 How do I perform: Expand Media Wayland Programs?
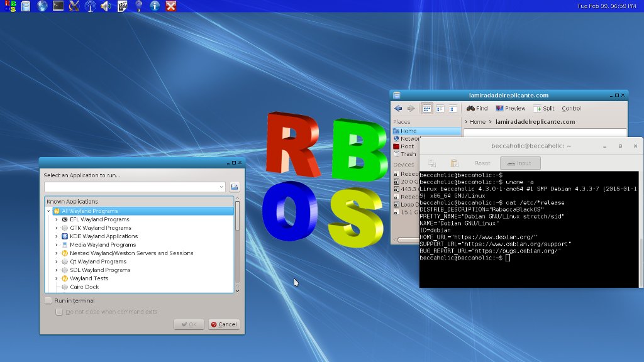click(x=57, y=244)
